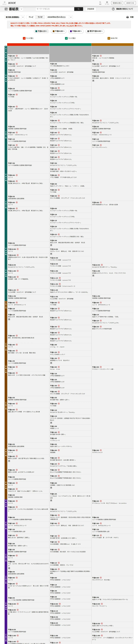Open the hamburger menu icon
Image resolution: width=138 pixels, height=644 pixels.
point(5,3)
